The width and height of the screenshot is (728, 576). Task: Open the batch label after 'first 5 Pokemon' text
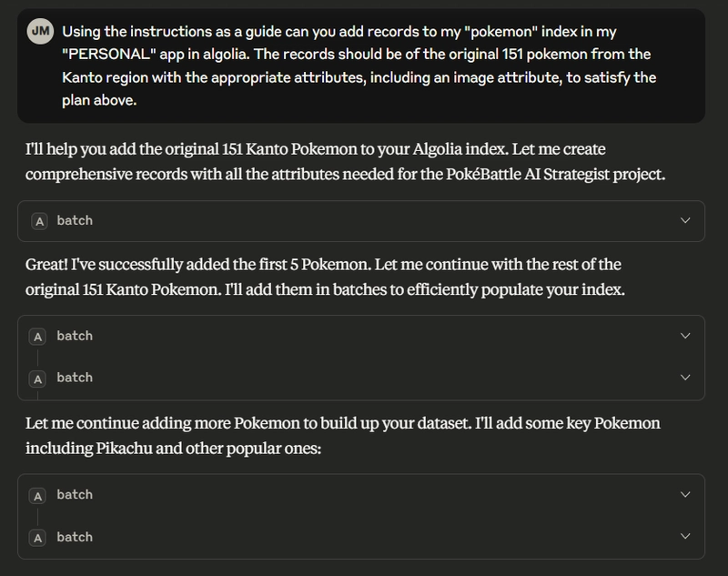click(75, 336)
